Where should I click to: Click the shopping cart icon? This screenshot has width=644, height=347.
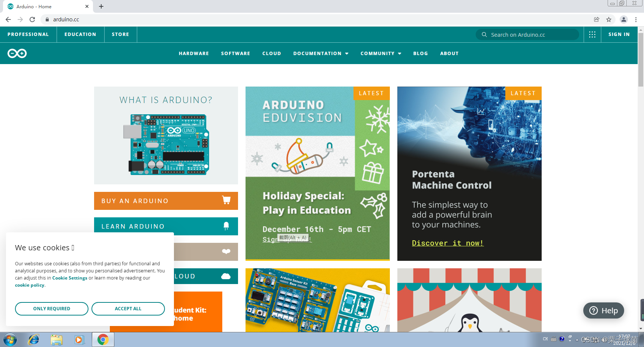(x=226, y=200)
